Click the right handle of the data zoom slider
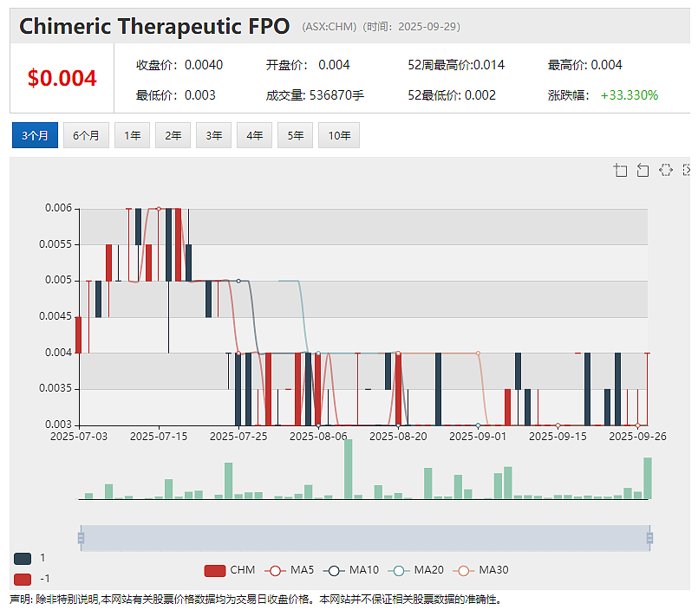This screenshot has width=698, height=616. tap(649, 538)
